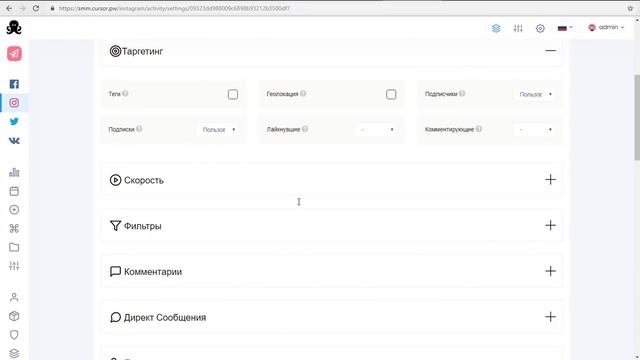Click the Лайкнувшие info icon
The image size is (640, 360).
click(x=305, y=129)
